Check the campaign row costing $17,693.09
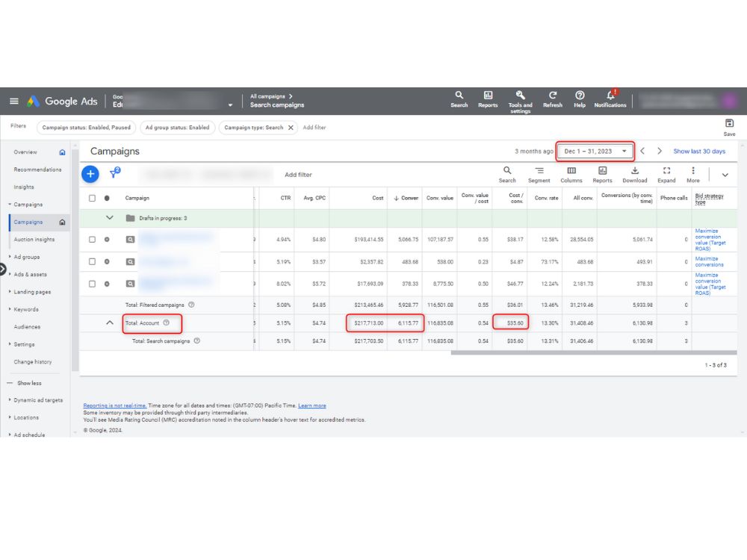 tap(92, 284)
